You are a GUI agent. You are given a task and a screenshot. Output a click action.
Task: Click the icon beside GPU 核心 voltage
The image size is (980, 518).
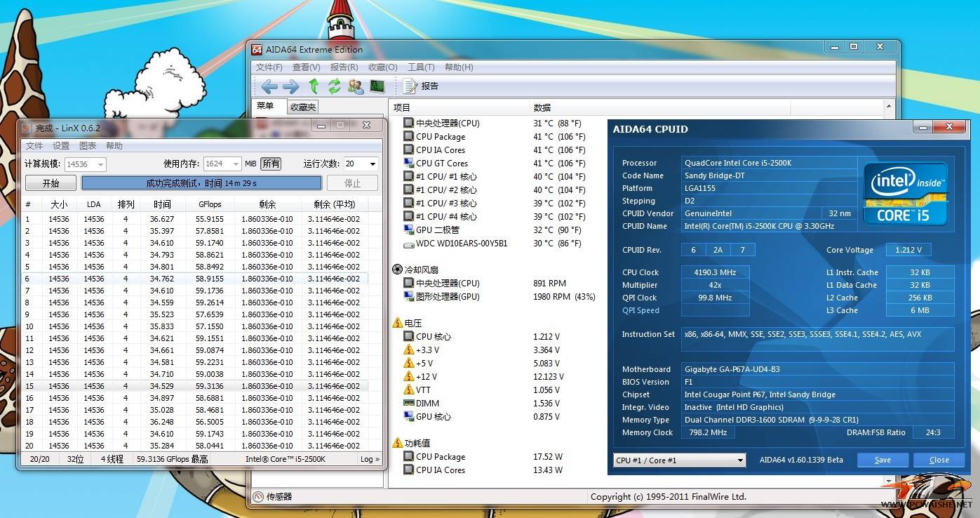coord(408,417)
